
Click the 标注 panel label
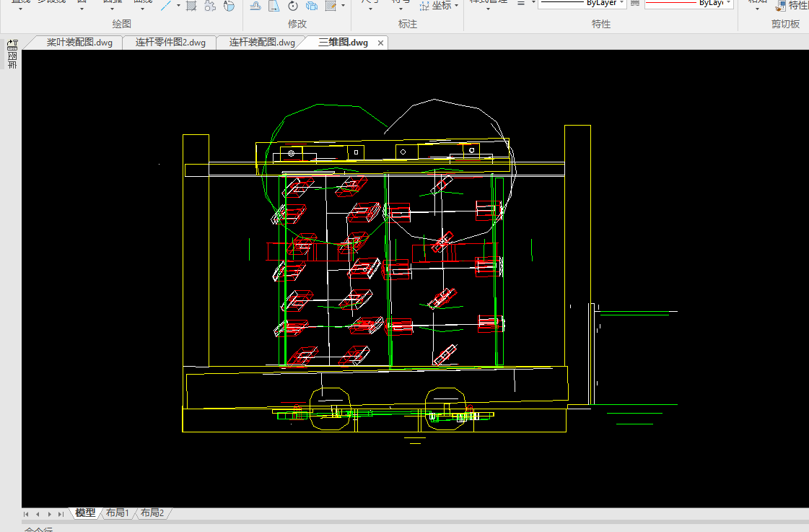(x=408, y=24)
